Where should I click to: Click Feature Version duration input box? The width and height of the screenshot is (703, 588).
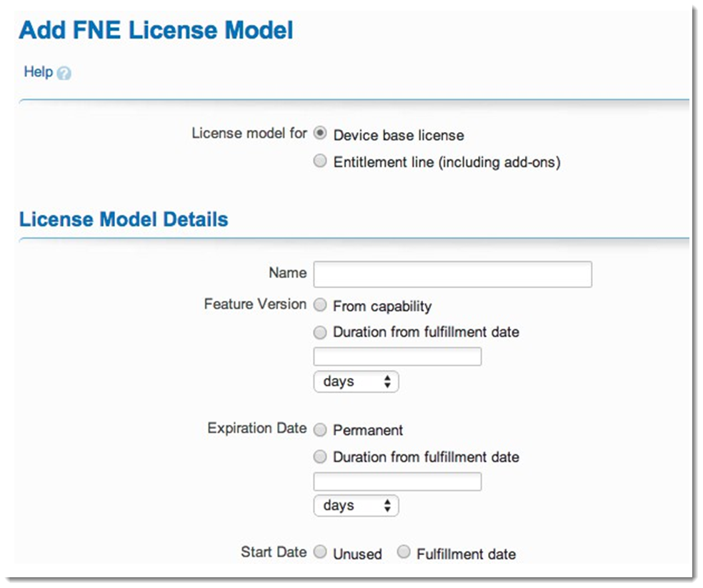coord(397,357)
